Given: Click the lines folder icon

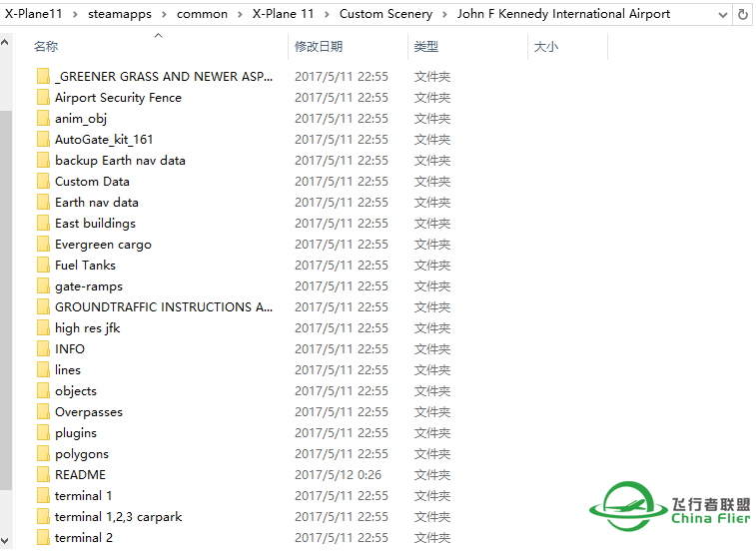Looking at the screenshot, I should [x=43, y=369].
